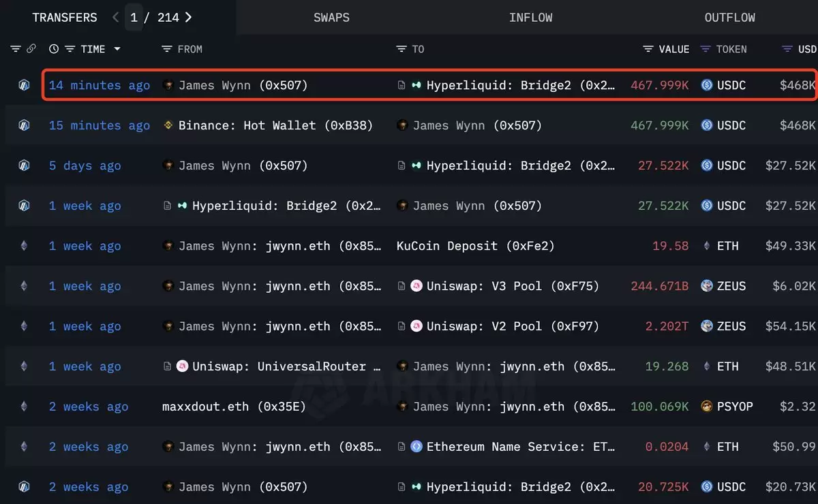Screen dimensions: 818x504
Task: Open maxxdout.eth (0x35E) address
Action: (234, 407)
